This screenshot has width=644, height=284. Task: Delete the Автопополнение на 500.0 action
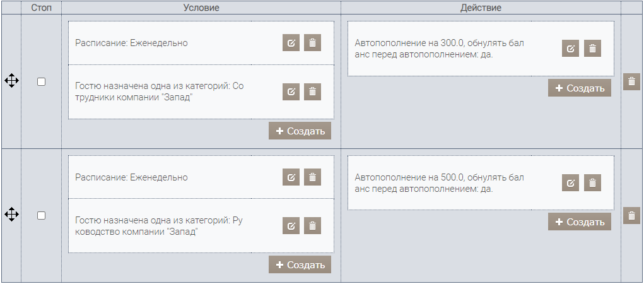tap(592, 183)
